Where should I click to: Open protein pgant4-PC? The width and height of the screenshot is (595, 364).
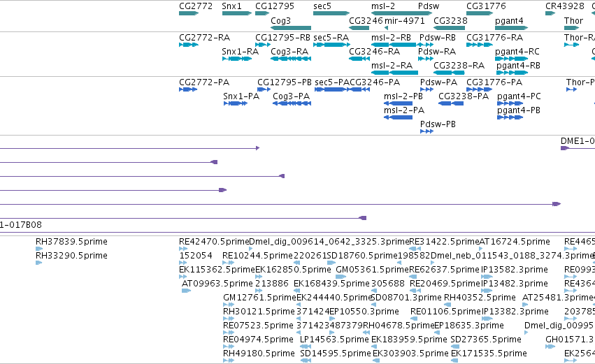click(519, 96)
